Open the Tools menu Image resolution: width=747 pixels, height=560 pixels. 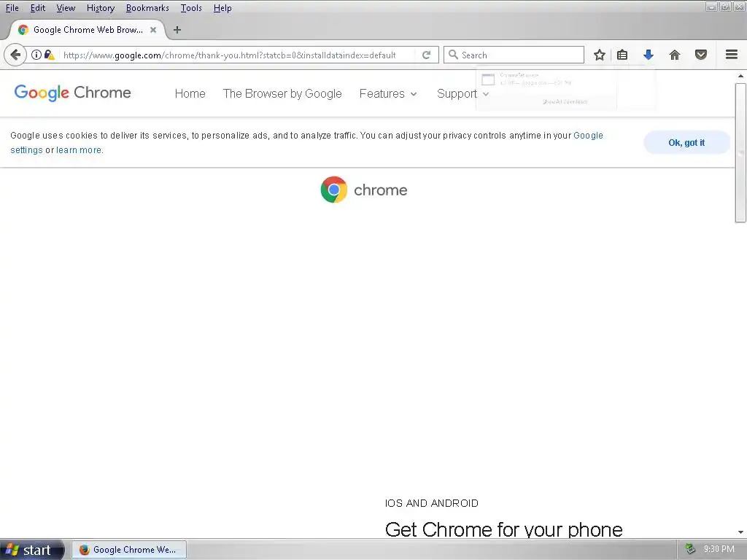pos(191,7)
